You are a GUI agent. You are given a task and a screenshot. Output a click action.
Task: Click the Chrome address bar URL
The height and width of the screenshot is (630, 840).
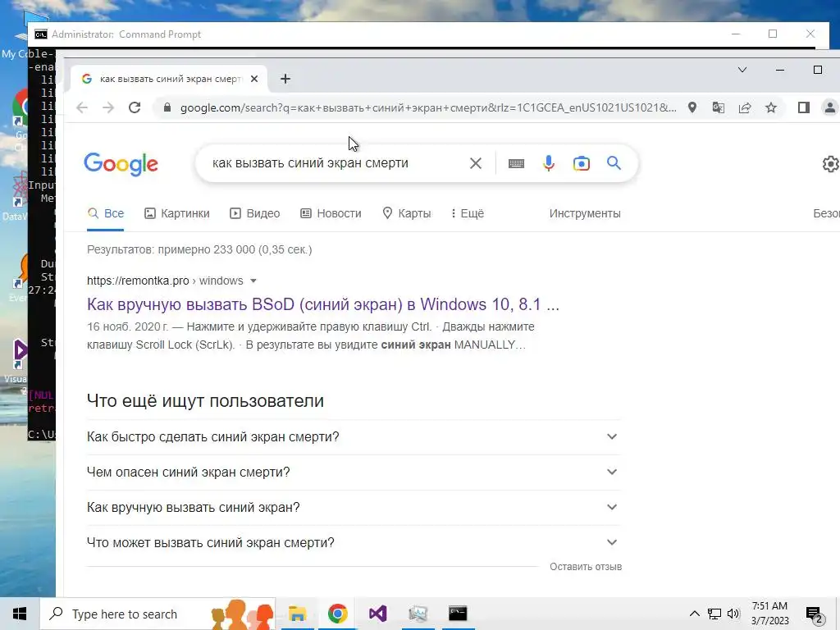point(428,107)
